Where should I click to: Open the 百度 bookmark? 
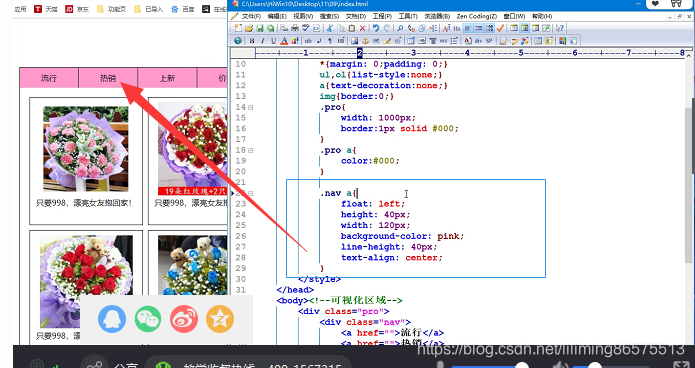[183, 8]
